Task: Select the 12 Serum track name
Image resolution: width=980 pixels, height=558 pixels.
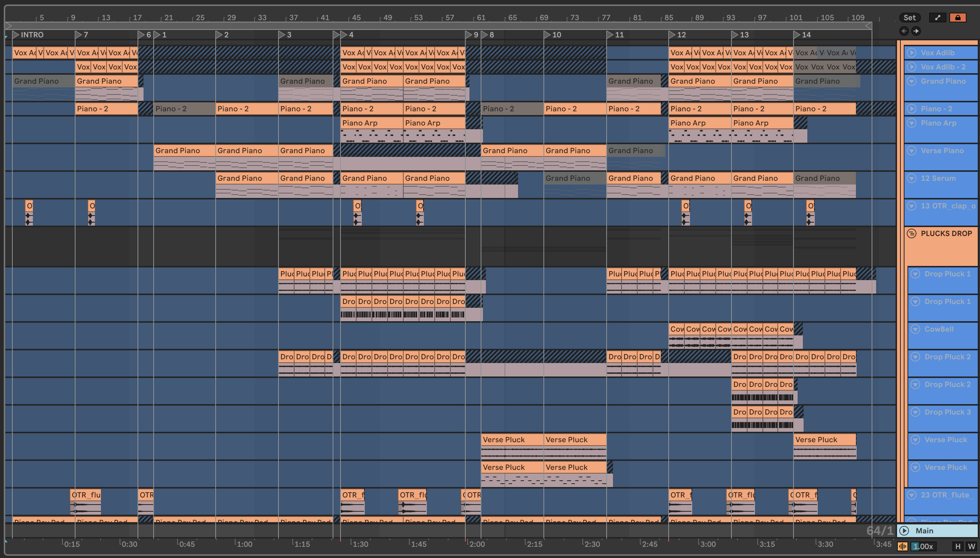Action: [x=938, y=178]
